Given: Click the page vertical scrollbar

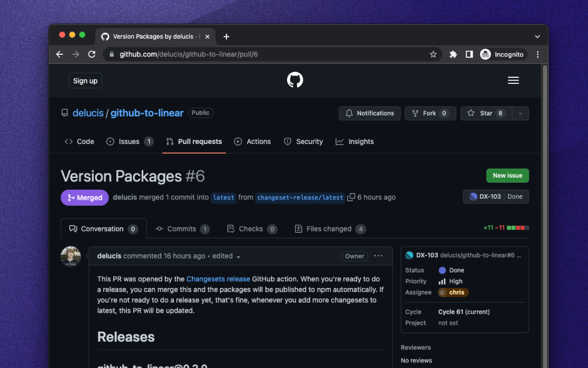Looking at the screenshot, I should 545,216.
